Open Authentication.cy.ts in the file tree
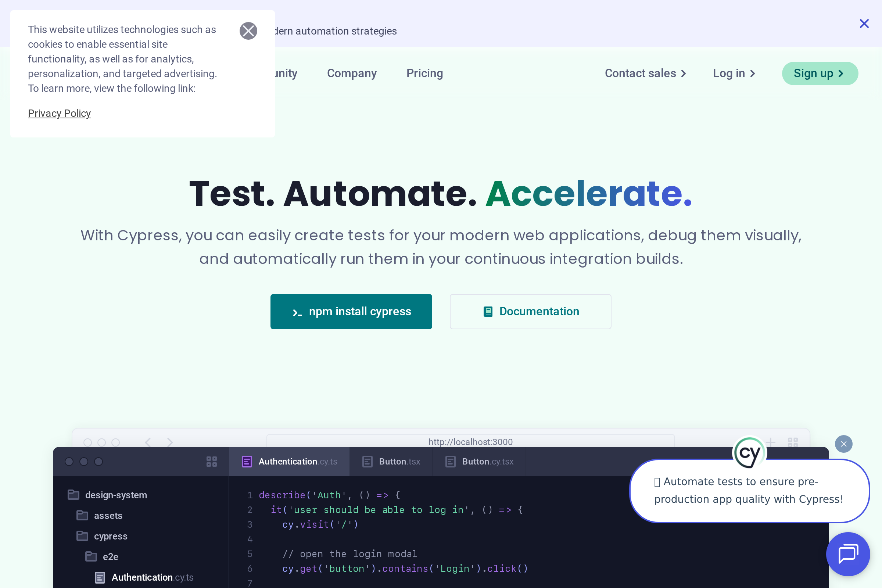The height and width of the screenshot is (588, 882). 144,577
